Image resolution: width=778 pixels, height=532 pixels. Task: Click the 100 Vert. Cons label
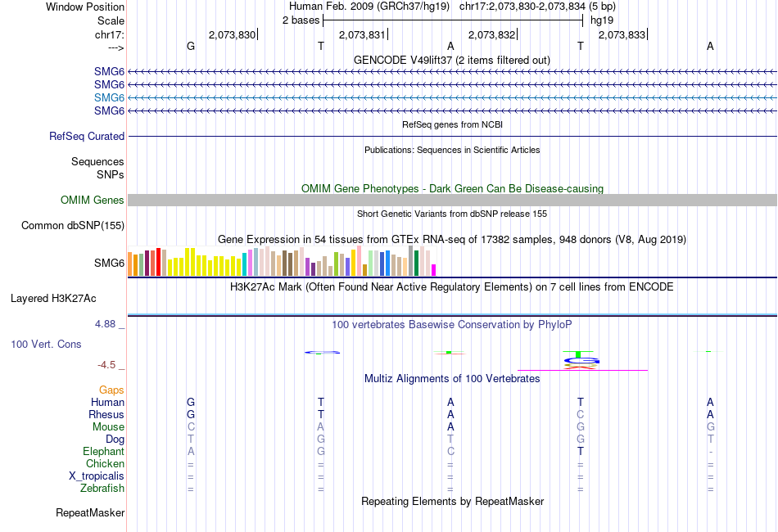point(46,344)
